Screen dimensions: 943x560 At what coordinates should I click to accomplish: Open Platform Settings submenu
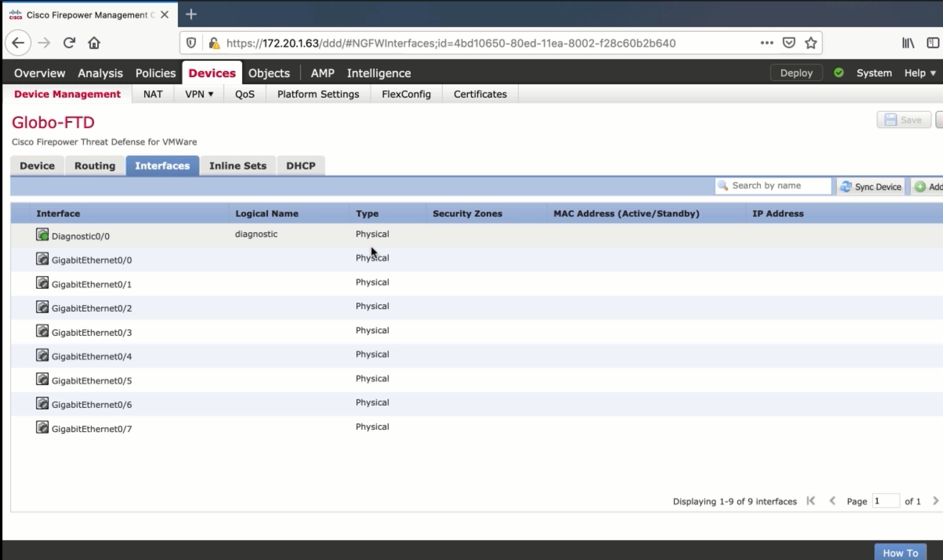click(318, 94)
